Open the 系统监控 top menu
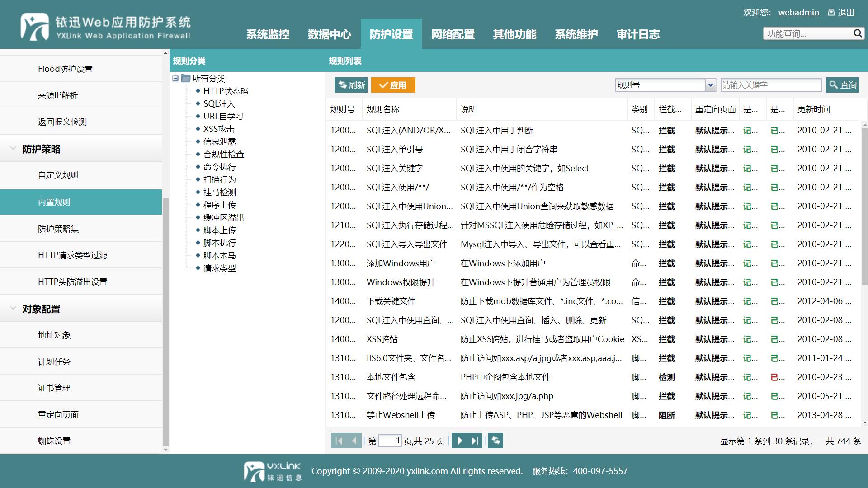 [268, 34]
